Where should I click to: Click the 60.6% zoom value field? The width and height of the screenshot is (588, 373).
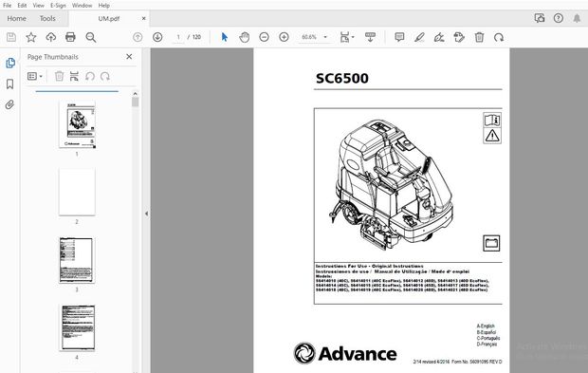coord(309,37)
